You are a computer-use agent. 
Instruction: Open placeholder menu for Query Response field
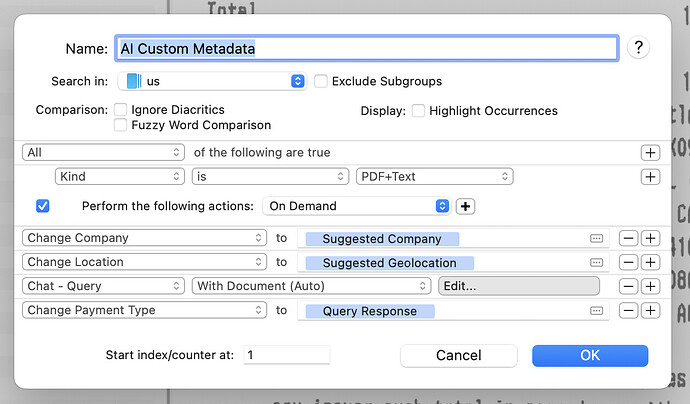pos(597,311)
